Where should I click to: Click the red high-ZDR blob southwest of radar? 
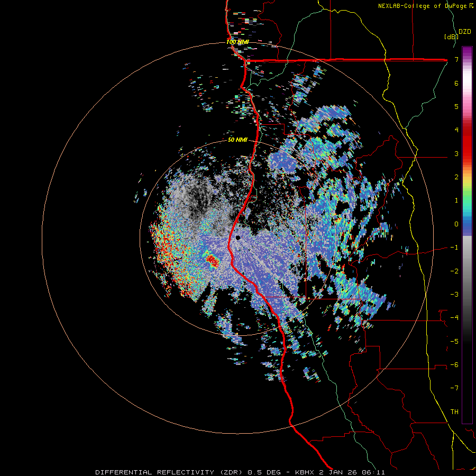pyautogui.click(x=212, y=261)
